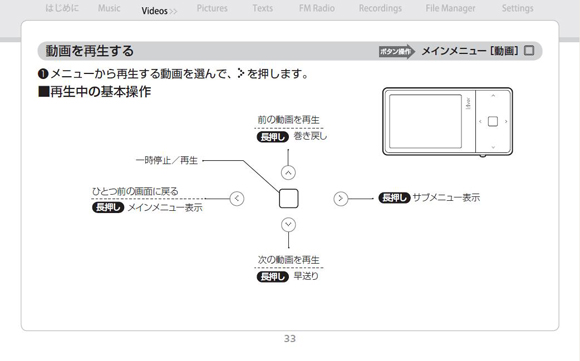Click the down arrow circle icon
This screenshot has width=580, height=361.
pos(288,225)
